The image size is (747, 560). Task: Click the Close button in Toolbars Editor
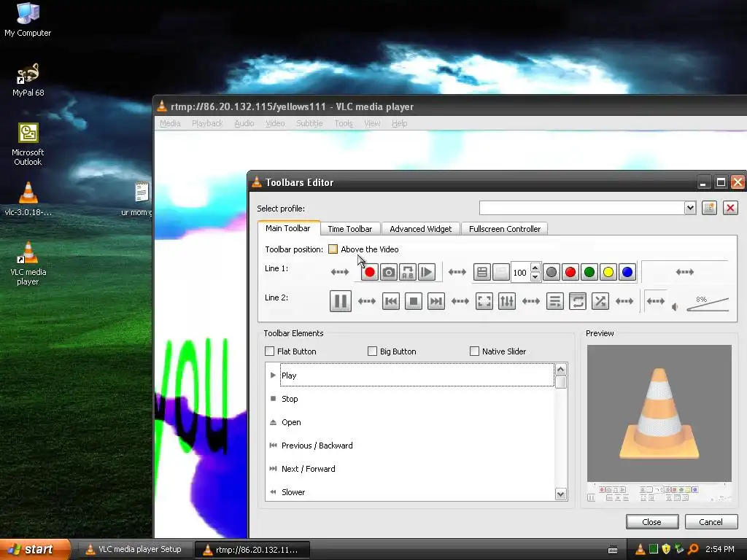pos(651,522)
